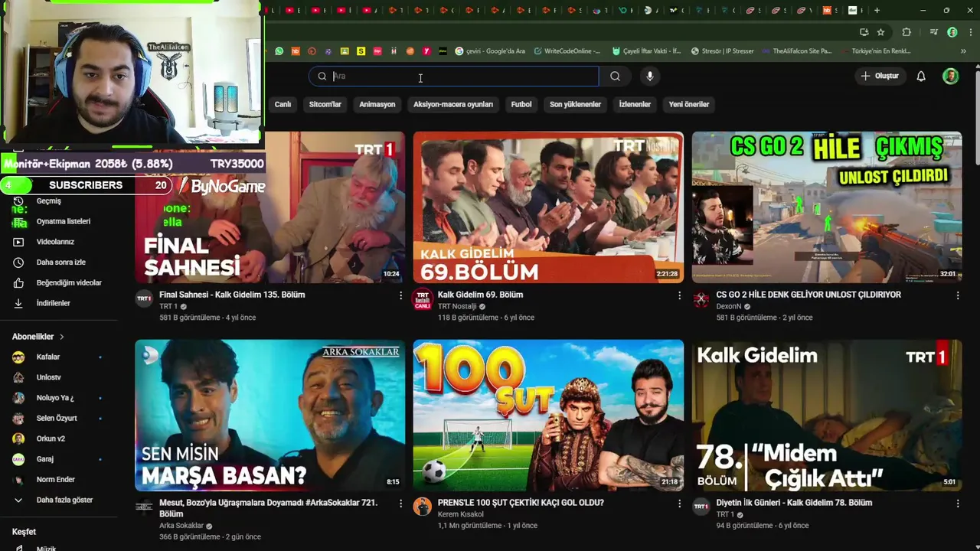The image size is (980, 551).
Task: Open Arka Sokaklar Marşa Basan thumbnail
Action: [270, 415]
